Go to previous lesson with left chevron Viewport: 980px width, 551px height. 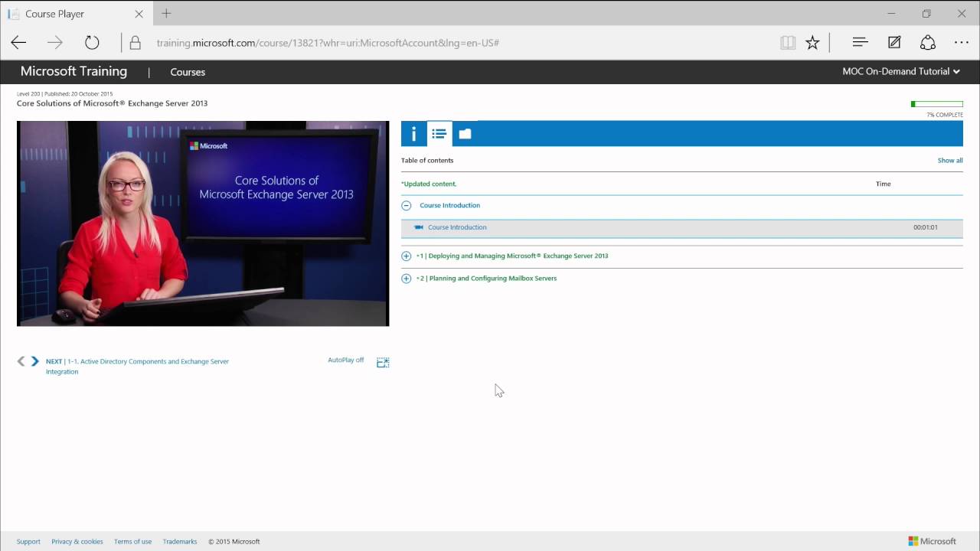click(x=21, y=361)
